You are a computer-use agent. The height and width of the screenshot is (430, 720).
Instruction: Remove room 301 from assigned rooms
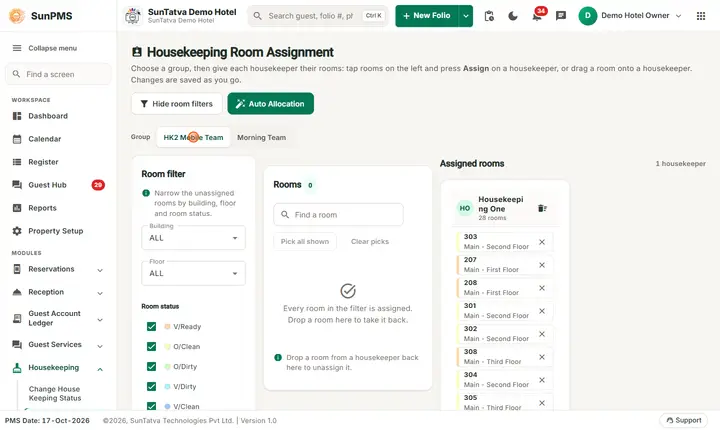[x=542, y=311]
